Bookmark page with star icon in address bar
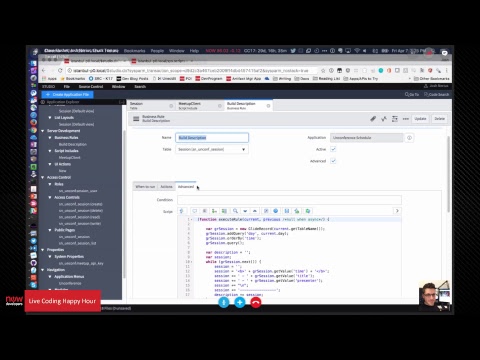Viewport: 480px width, 360px height. pos(323,70)
